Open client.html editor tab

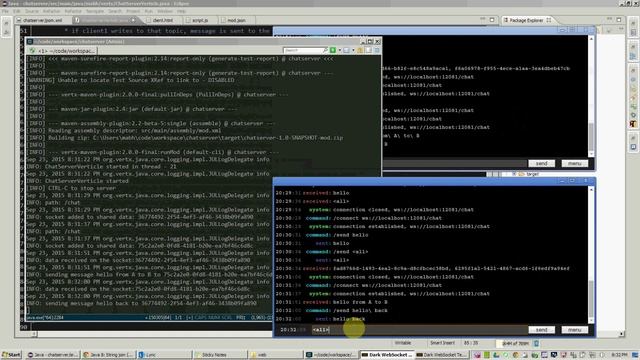[x=162, y=20]
